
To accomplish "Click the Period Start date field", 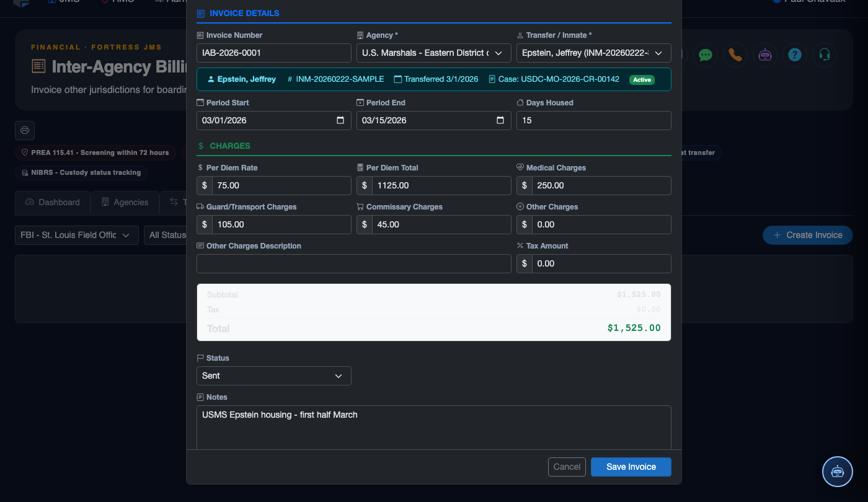I will (274, 120).
